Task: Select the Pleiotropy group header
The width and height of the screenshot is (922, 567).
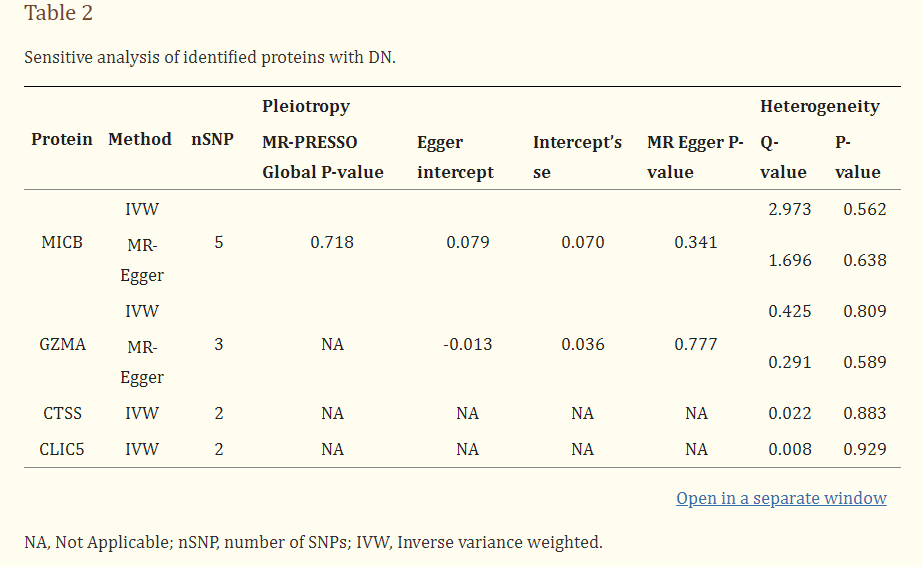Action: pyautogui.click(x=305, y=106)
